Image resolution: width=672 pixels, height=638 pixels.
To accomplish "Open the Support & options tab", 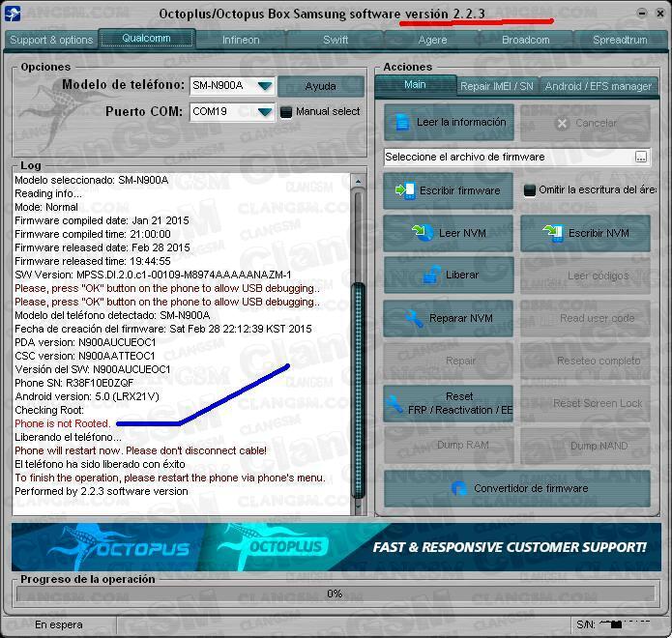I will 51,40.
